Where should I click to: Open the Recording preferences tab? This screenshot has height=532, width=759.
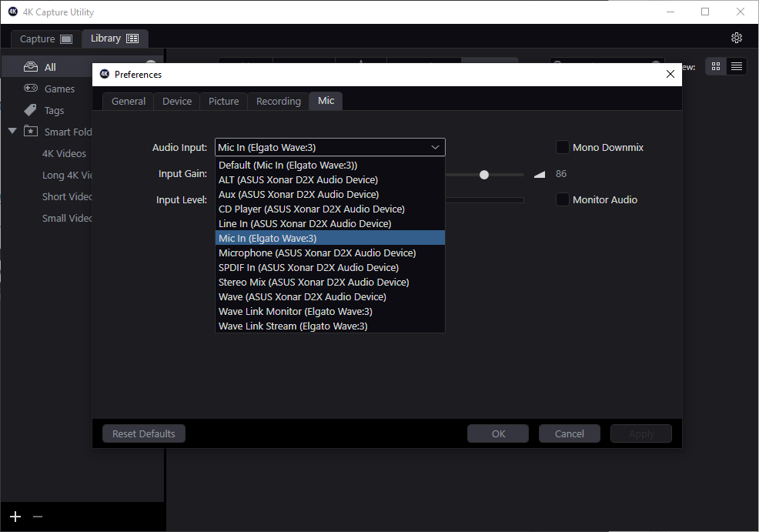[x=279, y=101]
